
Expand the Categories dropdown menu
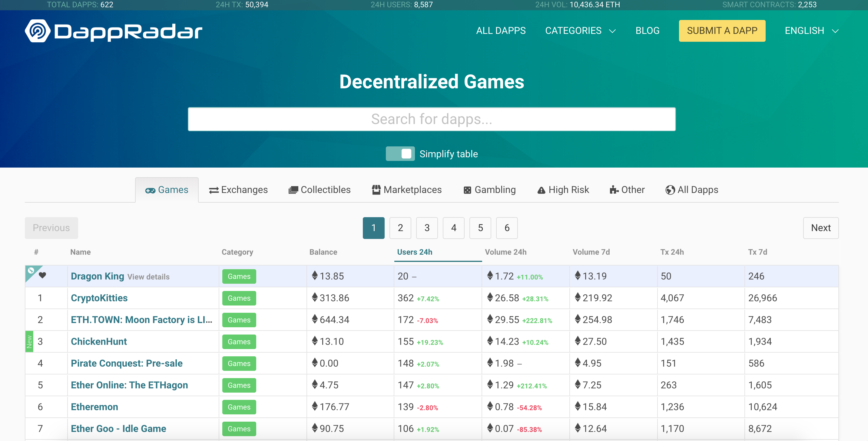(580, 31)
